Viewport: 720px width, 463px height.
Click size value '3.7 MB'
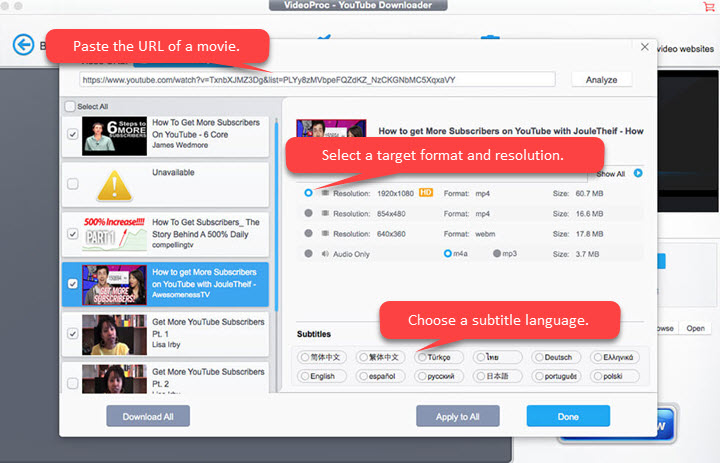tap(587, 254)
